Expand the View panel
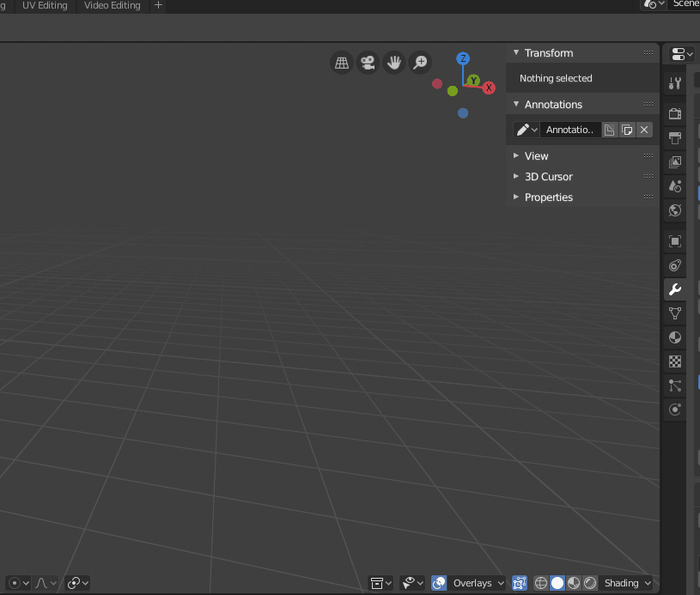 pyautogui.click(x=536, y=155)
